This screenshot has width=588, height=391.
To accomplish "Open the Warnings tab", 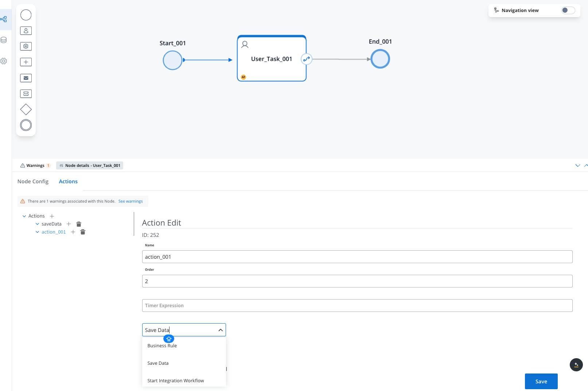I will [35, 165].
